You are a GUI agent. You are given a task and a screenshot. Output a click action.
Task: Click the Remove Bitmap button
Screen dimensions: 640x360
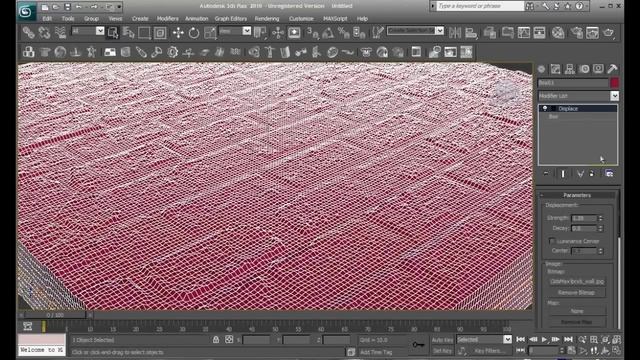click(x=576, y=293)
